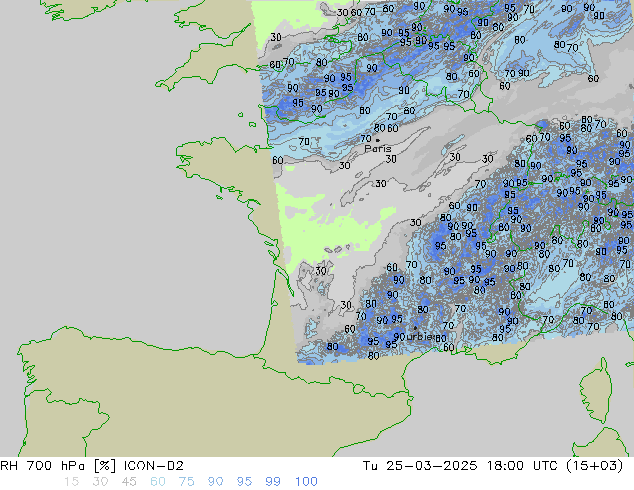Image resolution: width=634 pixels, height=490 pixels.
Task: Click the "RH 700 hPa [%] ICON-D2" title
Action: point(92,466)
